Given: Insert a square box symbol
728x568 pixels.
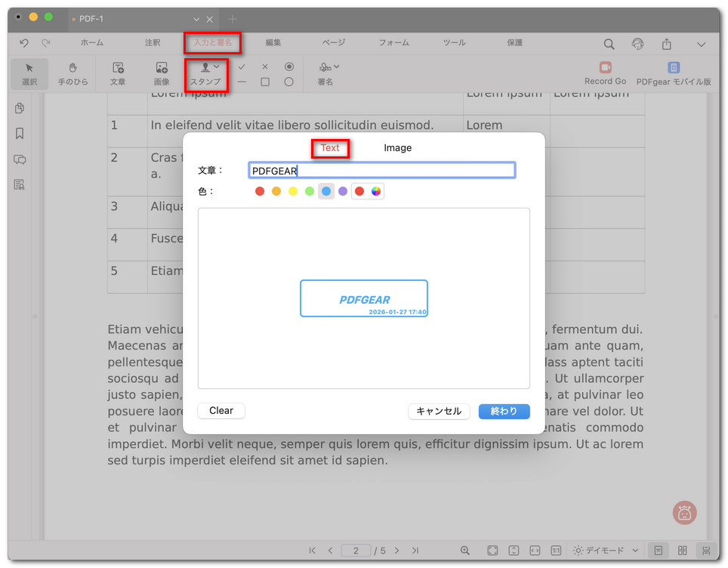Looking at the screenshot, I should 265,82.
